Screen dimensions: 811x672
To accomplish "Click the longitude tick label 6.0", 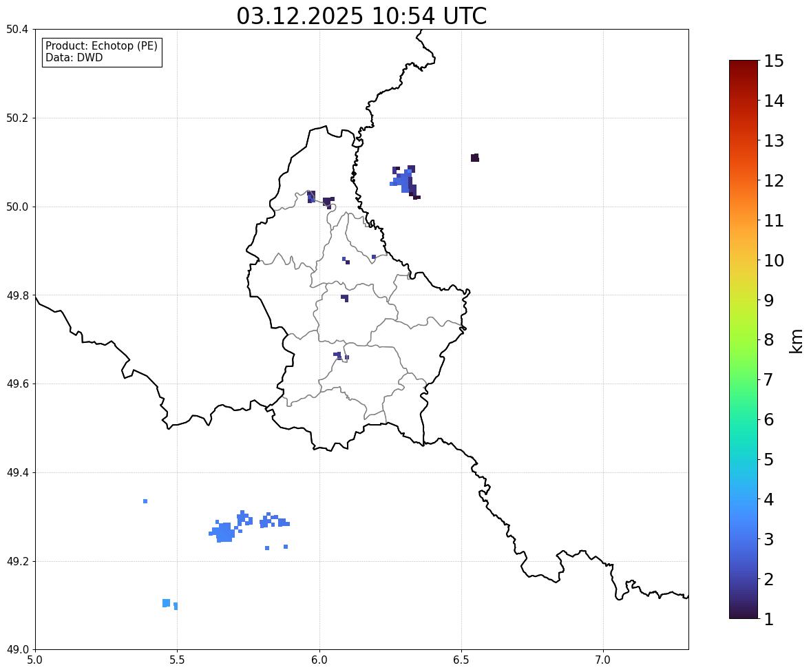I will pyautogui.click(x=319, y=660).
